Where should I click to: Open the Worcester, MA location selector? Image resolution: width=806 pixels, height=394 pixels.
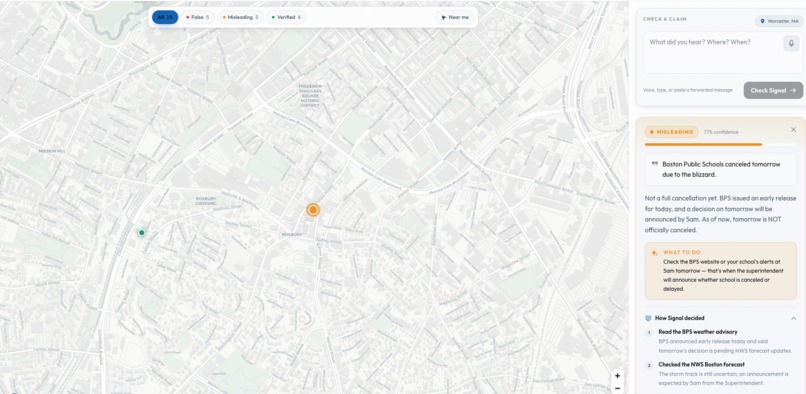pyautogui.click(x=779, y=21)
